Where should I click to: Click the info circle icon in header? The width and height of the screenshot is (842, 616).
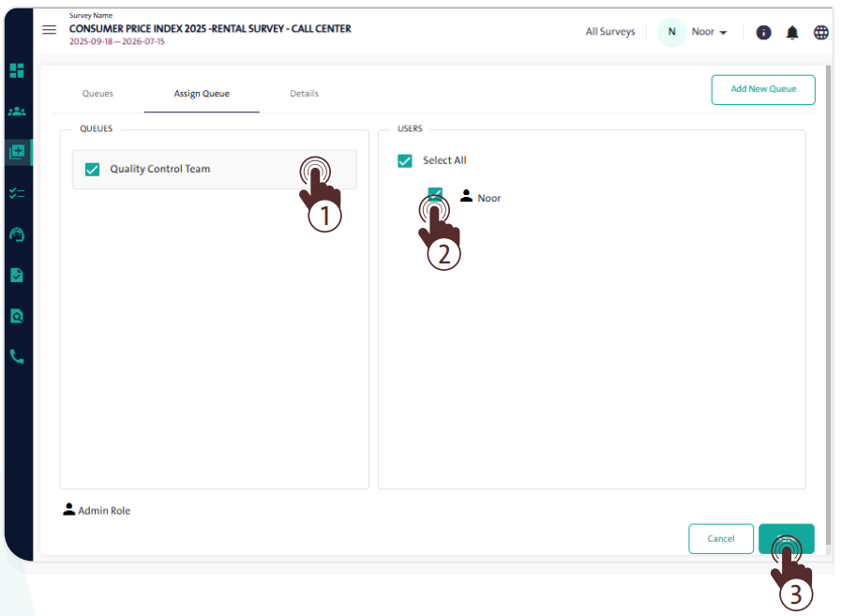point(763,33)
